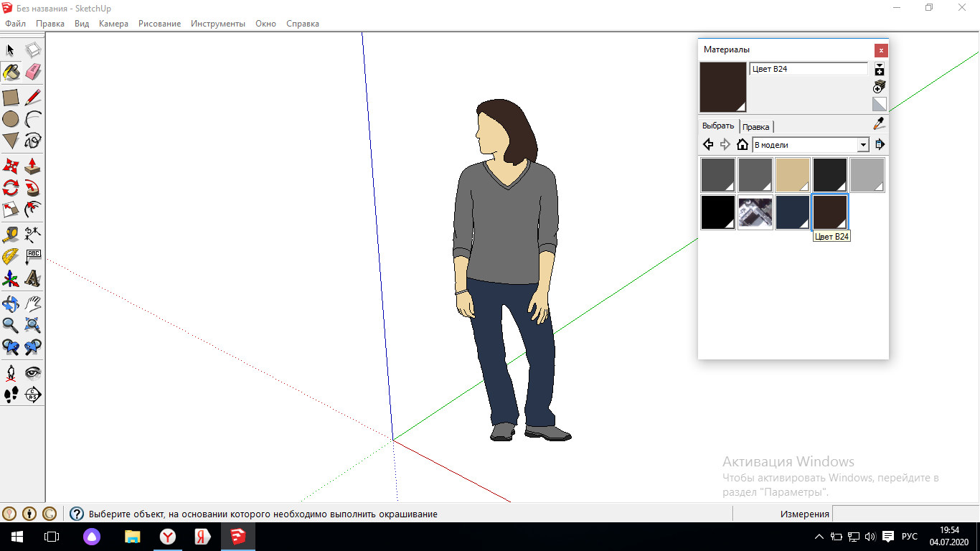Viewport: 980px width, 551px height.
Task: Click the eyedropper sample paint icon
Action: tap(880, 123)
